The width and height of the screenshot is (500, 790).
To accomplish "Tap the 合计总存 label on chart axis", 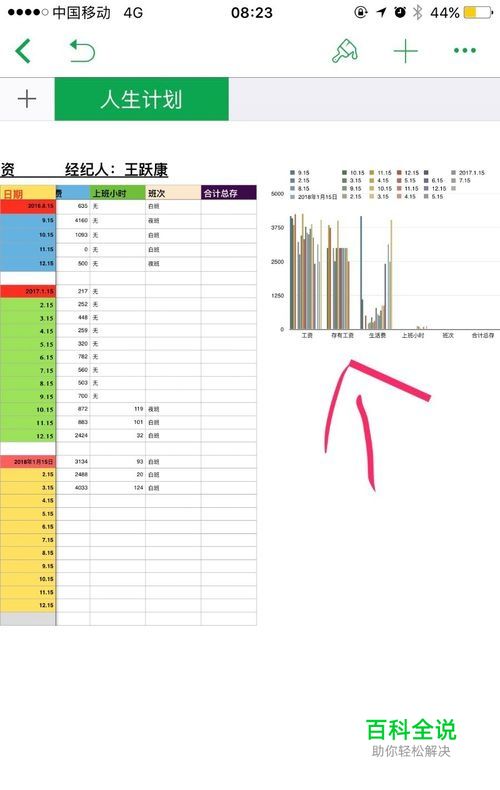I will (x=483, y=336).
